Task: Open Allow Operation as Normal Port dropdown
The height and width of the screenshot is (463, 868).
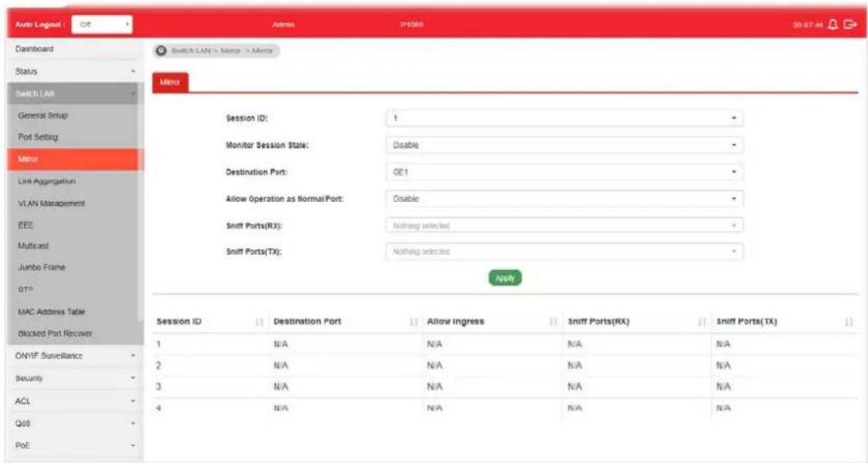Action: click(x=564, y=198)
